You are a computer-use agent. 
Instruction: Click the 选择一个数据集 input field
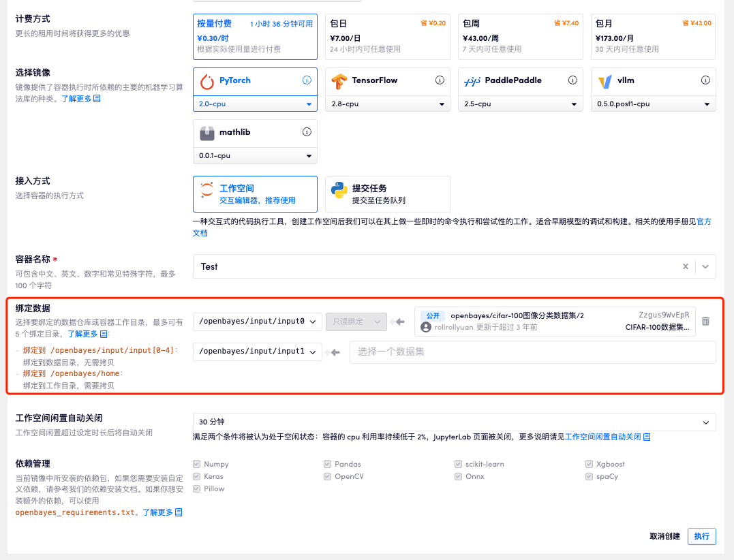click(532, 352)
